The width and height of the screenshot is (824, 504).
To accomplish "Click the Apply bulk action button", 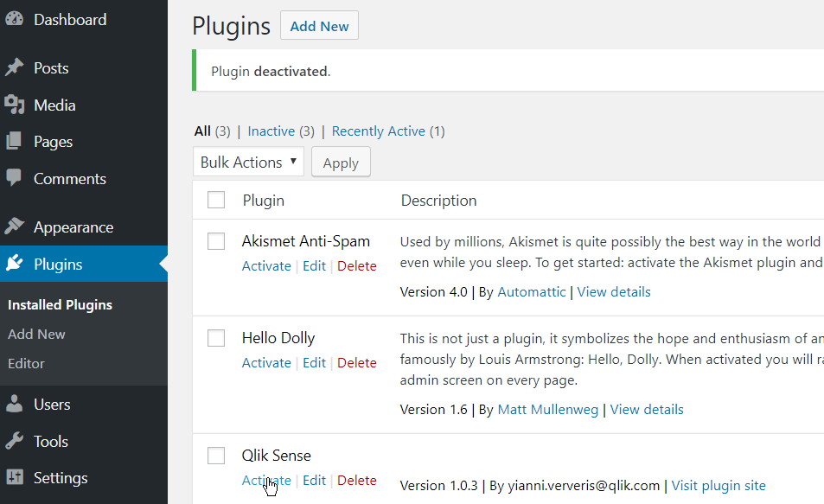I will pos(341,163).
